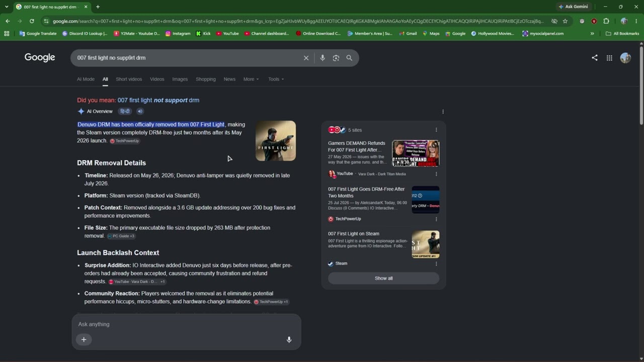Viewport: 644px width, 362px height.
Task: Click the microphone in Ask anything box
Action: pyautogui.click(x=289, y=339)
